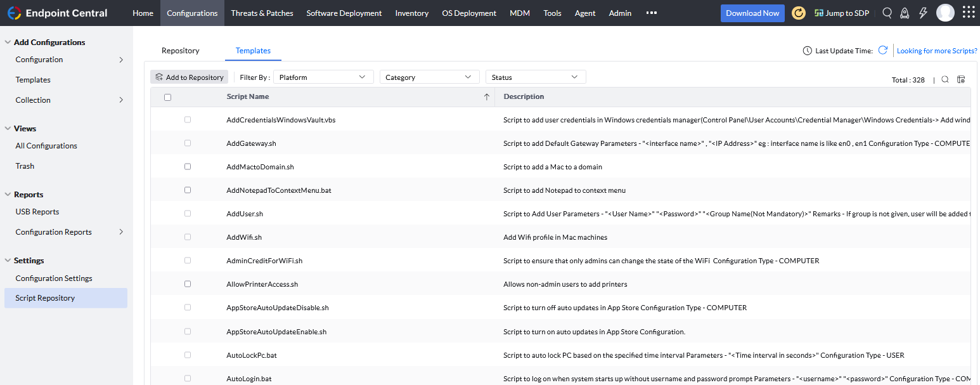Viewport: 980px width, 385px height.
Task: Open the Threats & Patches menu
Action: click(x=262, y=13)
